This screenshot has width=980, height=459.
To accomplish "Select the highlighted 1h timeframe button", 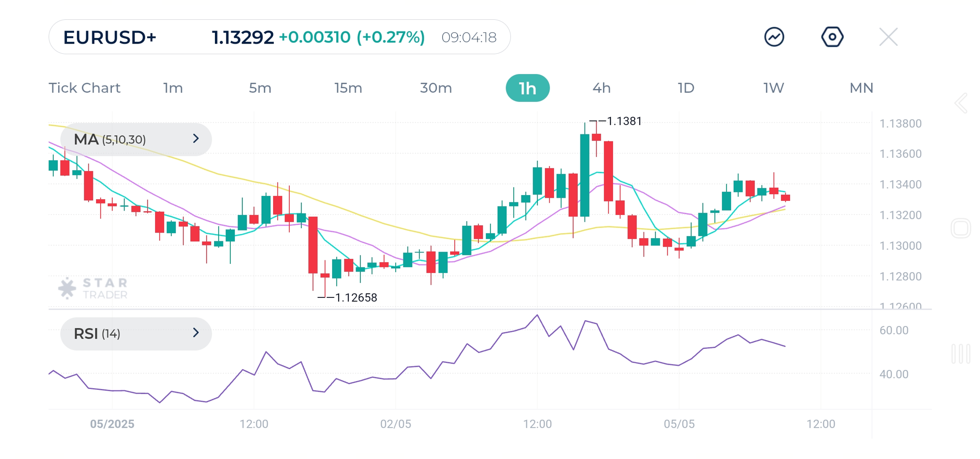I will tap(527, 88).
